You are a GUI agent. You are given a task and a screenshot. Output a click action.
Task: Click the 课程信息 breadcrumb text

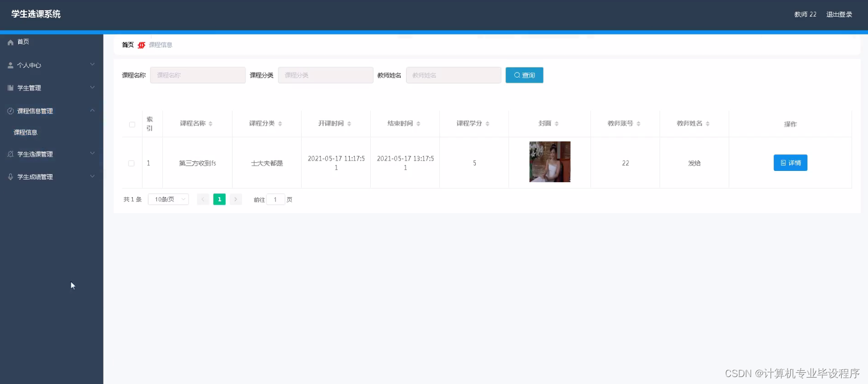[161, 45]
